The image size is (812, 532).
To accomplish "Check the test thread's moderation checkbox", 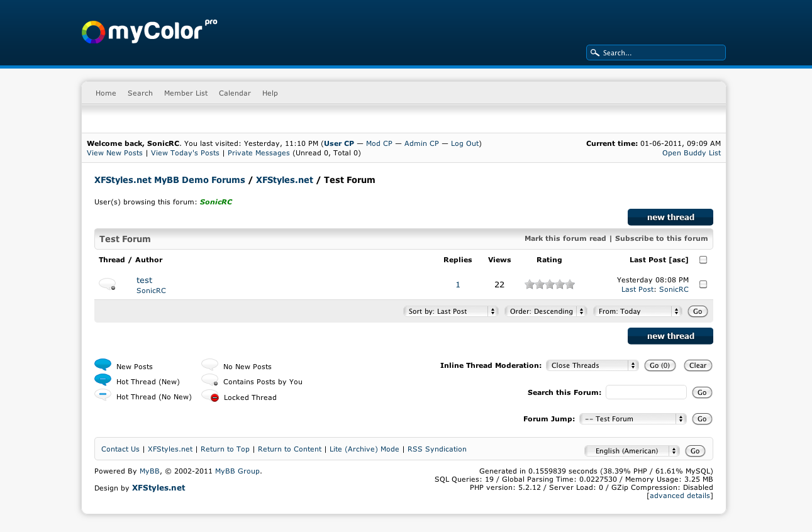I will [x=703, y=284].
